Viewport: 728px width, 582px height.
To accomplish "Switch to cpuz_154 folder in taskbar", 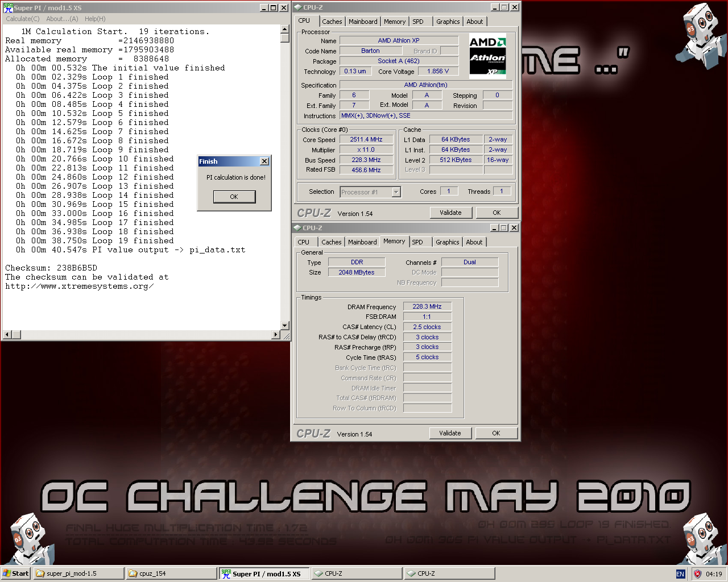I will click(171, 573).
